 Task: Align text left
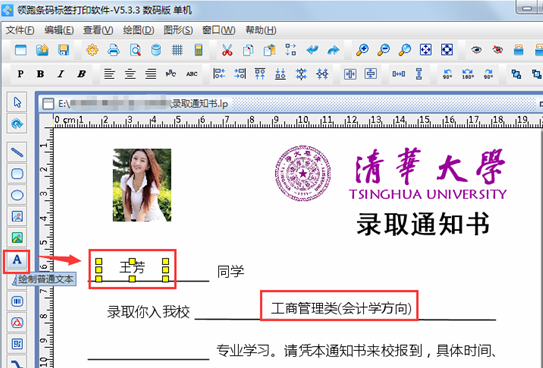click(109, 74)
